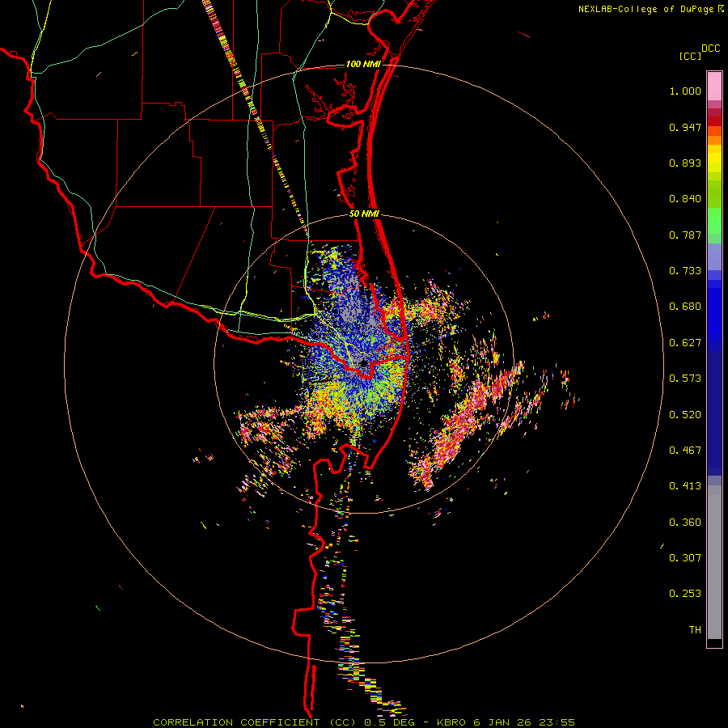728x728 pixels.
Task: Pick the periwinkle segment of the color bar
Action: pyautogui.click(x=714, y=256)
